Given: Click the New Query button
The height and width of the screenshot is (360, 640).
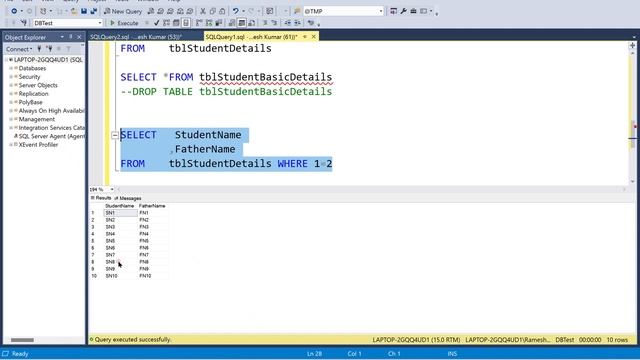Looking at the screenshot, I should pyautogui.click(x=122, y=11).
